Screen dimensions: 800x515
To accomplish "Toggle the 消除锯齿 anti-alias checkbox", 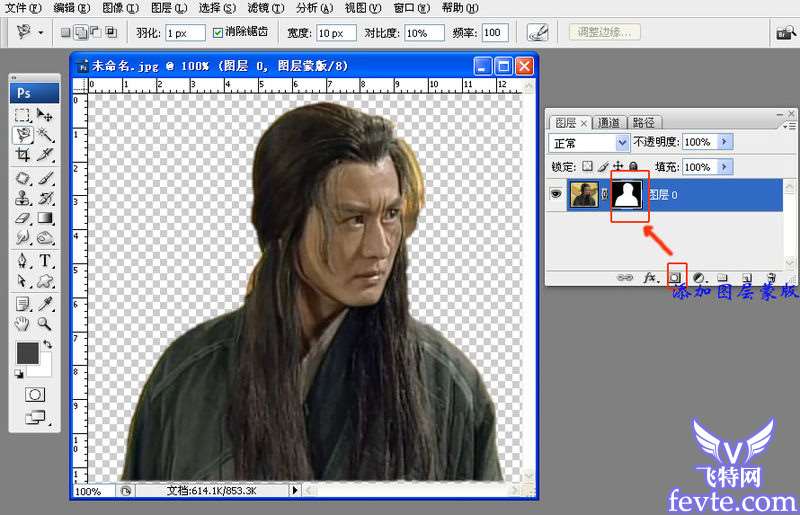I will coord(218,33).
